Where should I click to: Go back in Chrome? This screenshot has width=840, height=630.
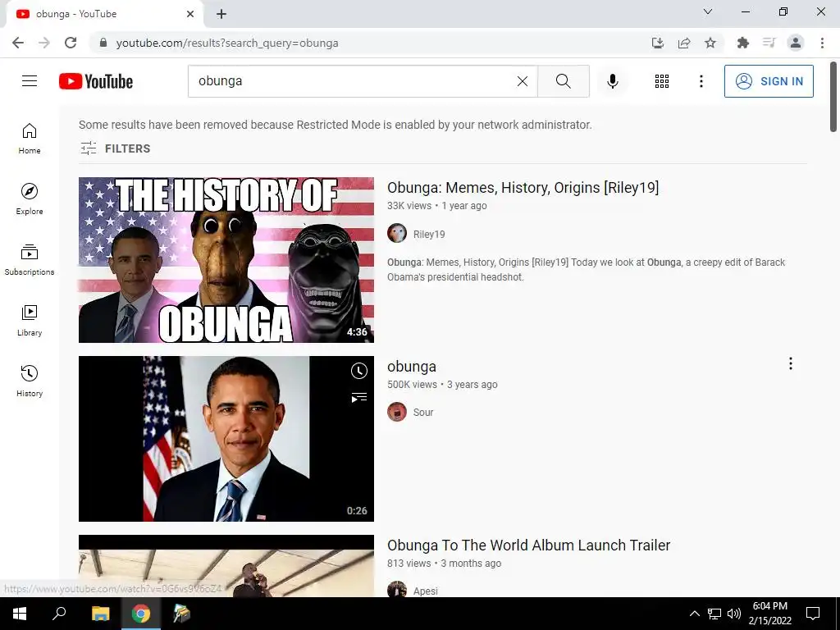coord(18,43)
